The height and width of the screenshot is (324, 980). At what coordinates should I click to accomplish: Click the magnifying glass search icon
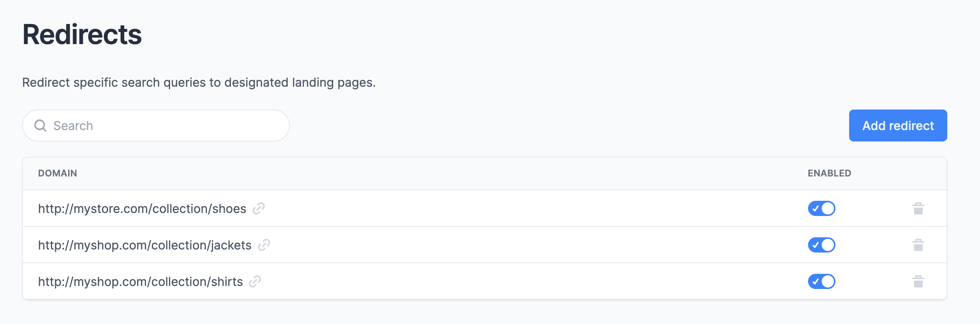[40, 125]
